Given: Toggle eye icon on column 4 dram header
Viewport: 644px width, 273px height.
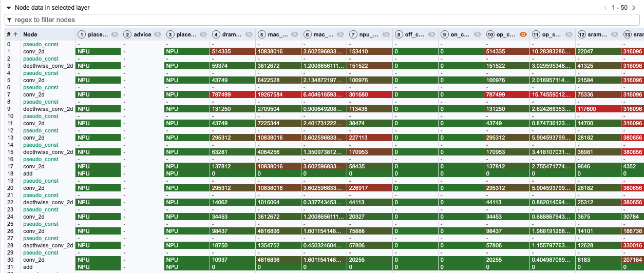Looking at the screenshot, I should (x=249, y=34).
